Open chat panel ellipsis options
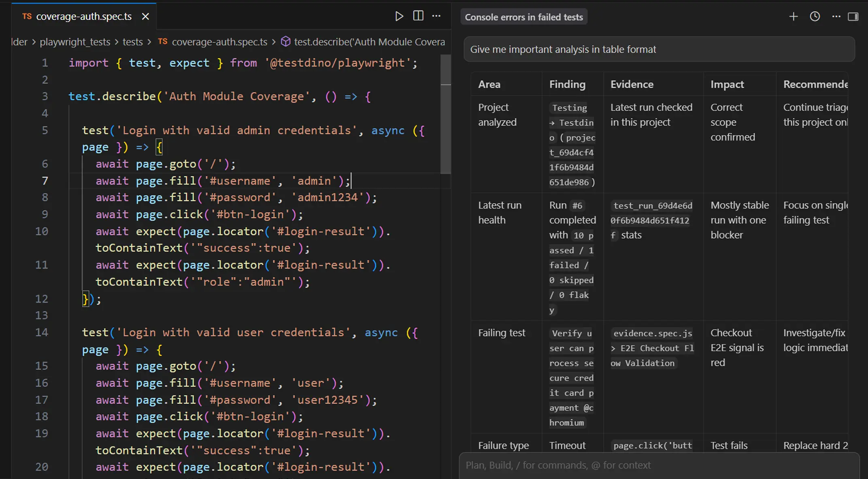This screenshot has height=479, width=868. click(x=836, y=17)
